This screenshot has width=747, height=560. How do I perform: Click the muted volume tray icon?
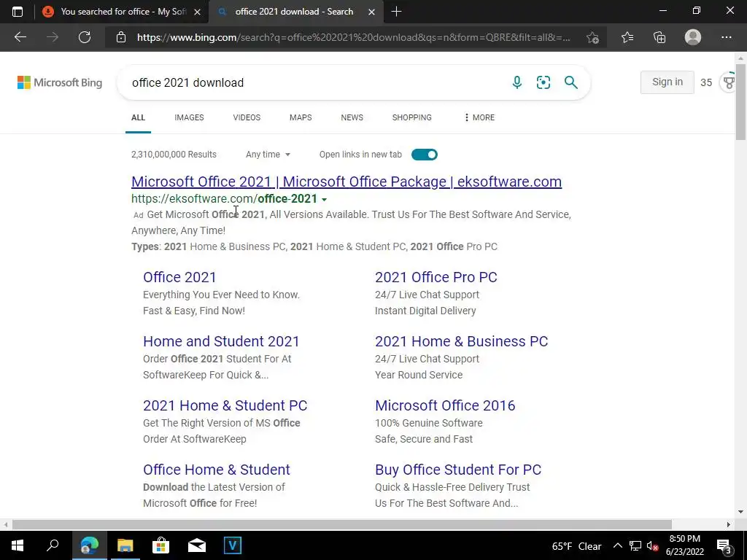click(652, 546)
